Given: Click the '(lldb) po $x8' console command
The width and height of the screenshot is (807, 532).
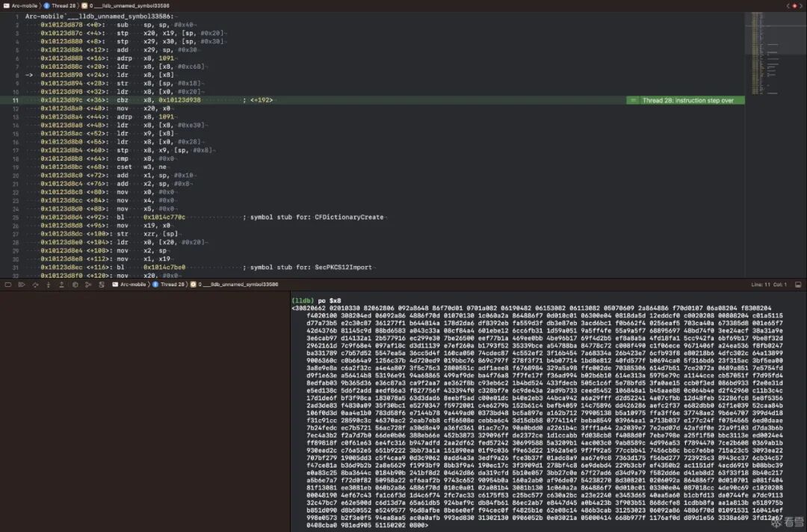Looking at the screenshot, I should pos(316,300).
